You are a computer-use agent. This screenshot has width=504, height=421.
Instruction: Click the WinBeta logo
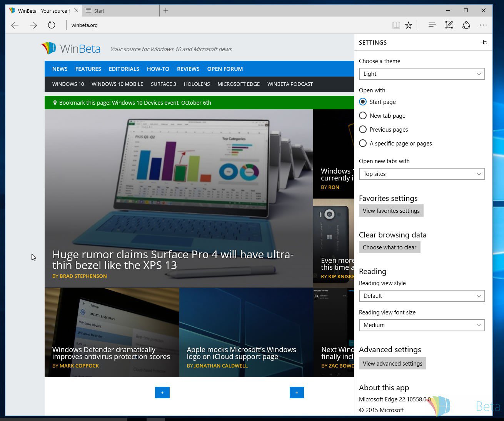(71, 48)
